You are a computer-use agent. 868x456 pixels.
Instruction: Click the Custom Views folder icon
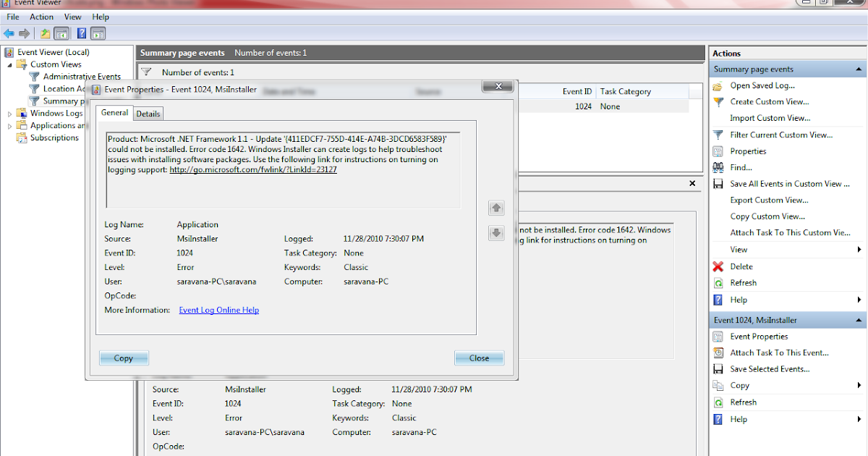click(x=22, y=64)
